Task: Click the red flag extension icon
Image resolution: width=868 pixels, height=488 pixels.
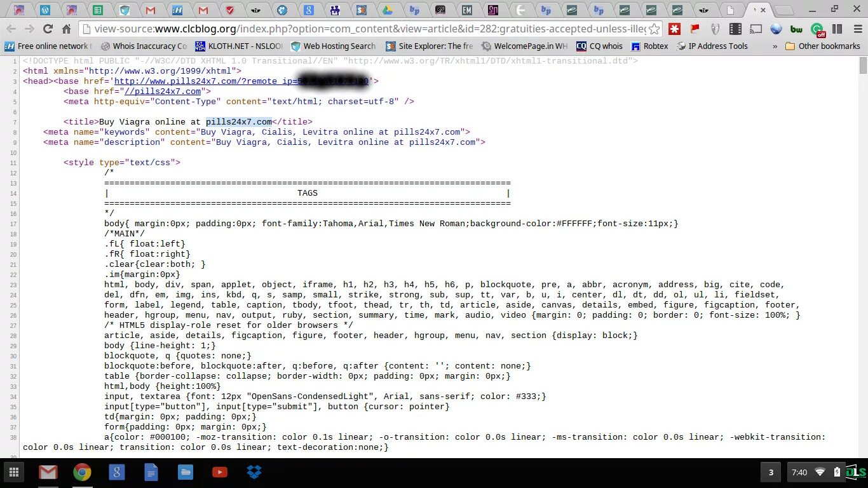Action: (x=695, y=29)
